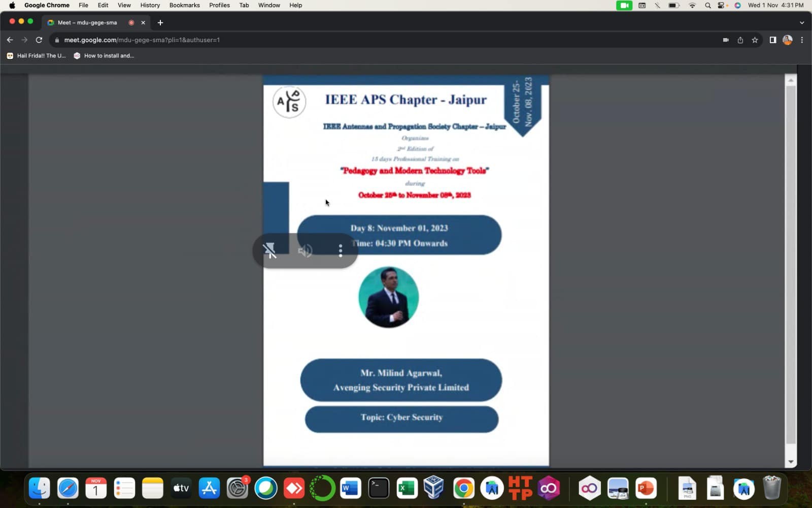Click the speaker photo on the flyer
812x508 pixels.
[x=389, y=297]
